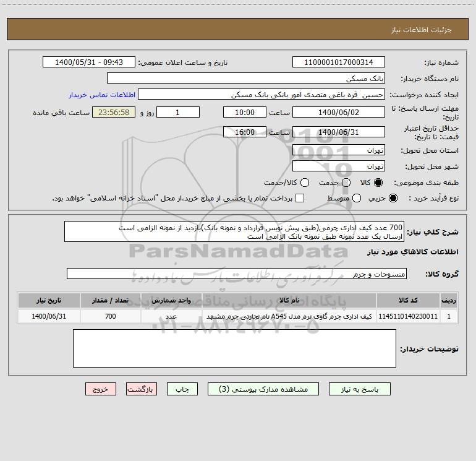Click the شرح کلی نیاز label
This screenshot has width=476, height=461.
pyautogui.click(x=433, y=232)
